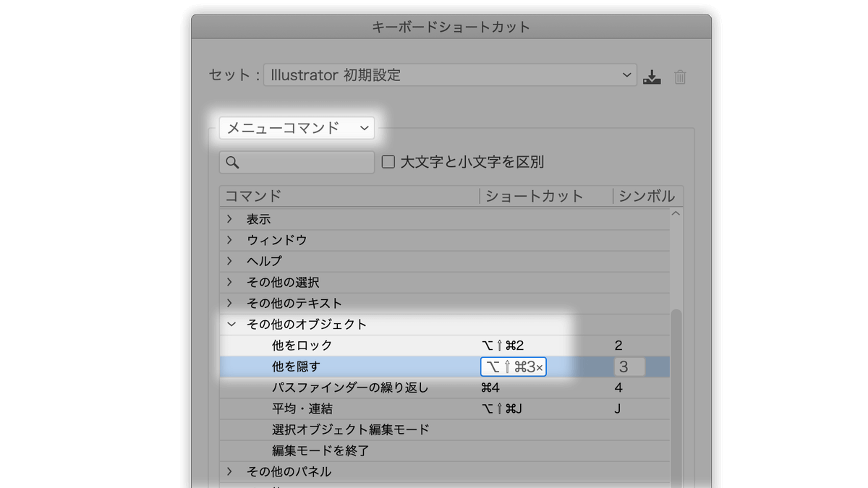
Task: Expand the 表示 command category
Action: coord(230,218)
